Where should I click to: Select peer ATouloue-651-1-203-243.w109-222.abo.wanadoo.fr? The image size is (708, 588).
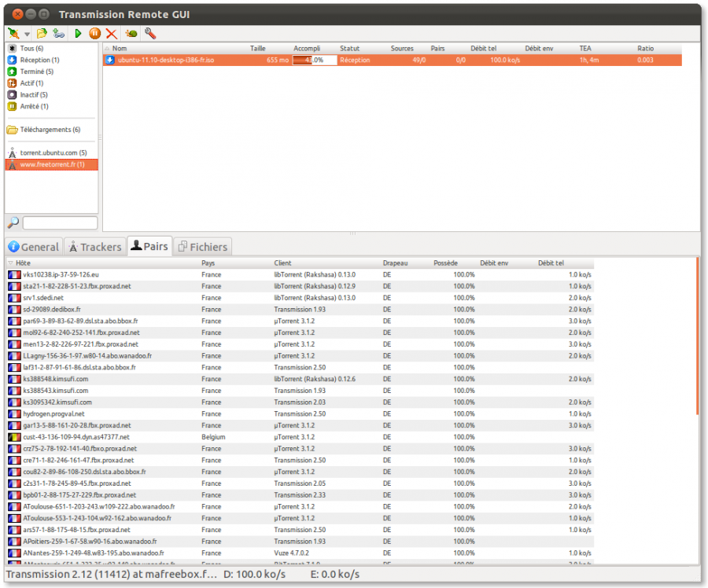pyautogui.click(x=99, y=507)
